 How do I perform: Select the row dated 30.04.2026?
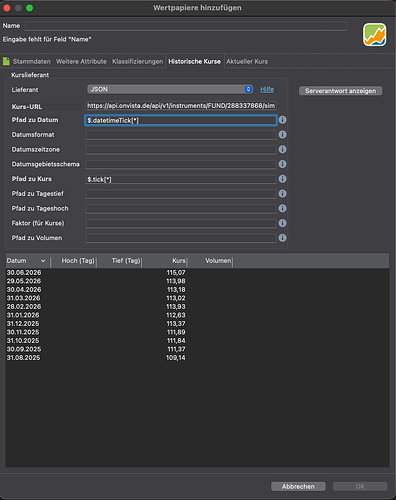coord(197,290)
